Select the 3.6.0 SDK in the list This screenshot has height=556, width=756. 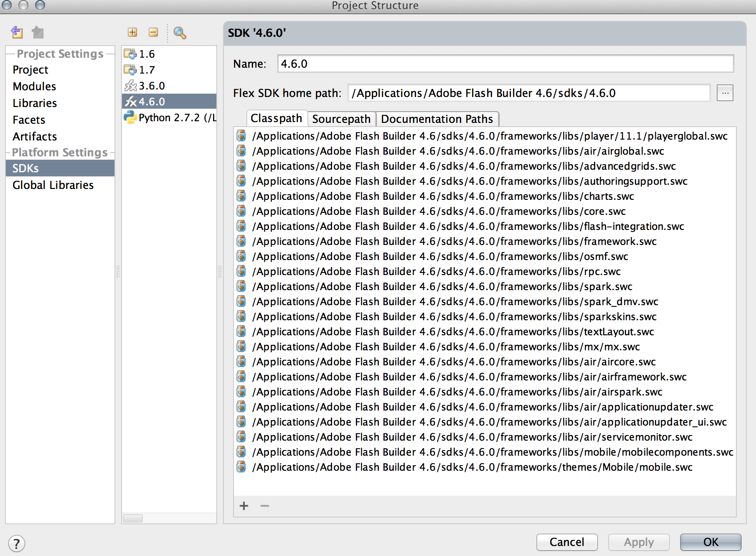pos(151,85)
